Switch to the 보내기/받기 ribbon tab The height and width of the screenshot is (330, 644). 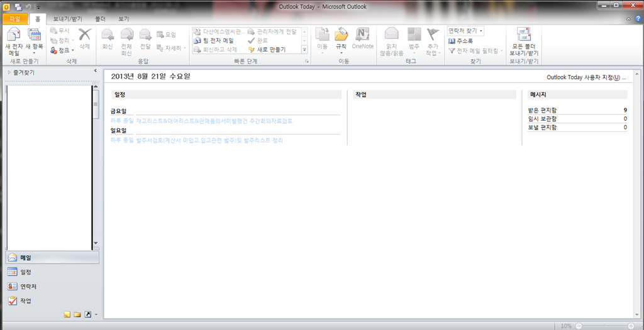coord(67,19)
